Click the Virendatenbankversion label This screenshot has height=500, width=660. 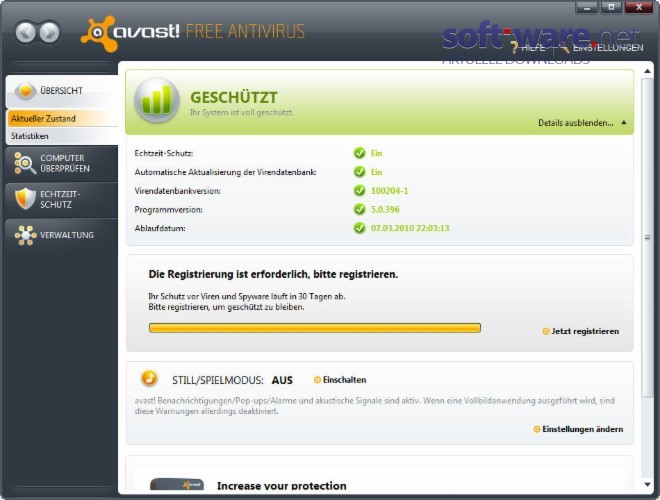[177, 191]
